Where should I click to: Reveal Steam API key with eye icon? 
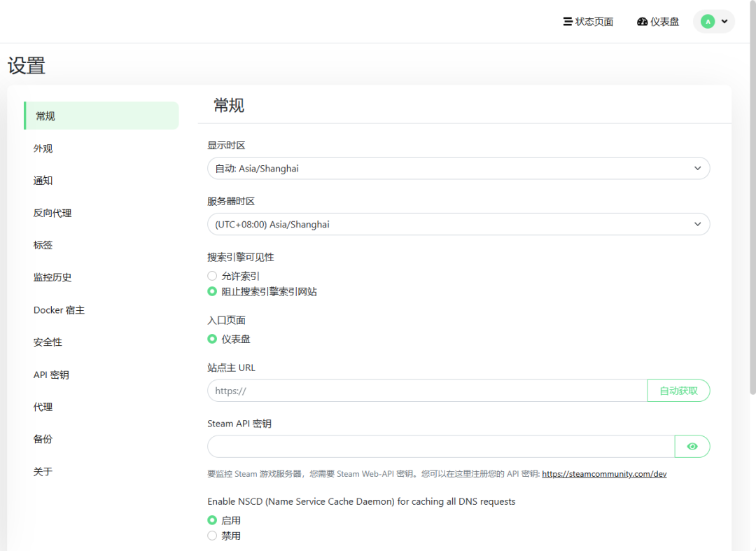692,446
